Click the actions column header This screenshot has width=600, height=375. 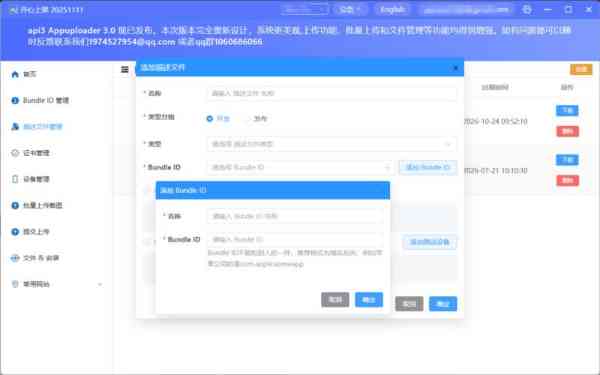[567, 88]
